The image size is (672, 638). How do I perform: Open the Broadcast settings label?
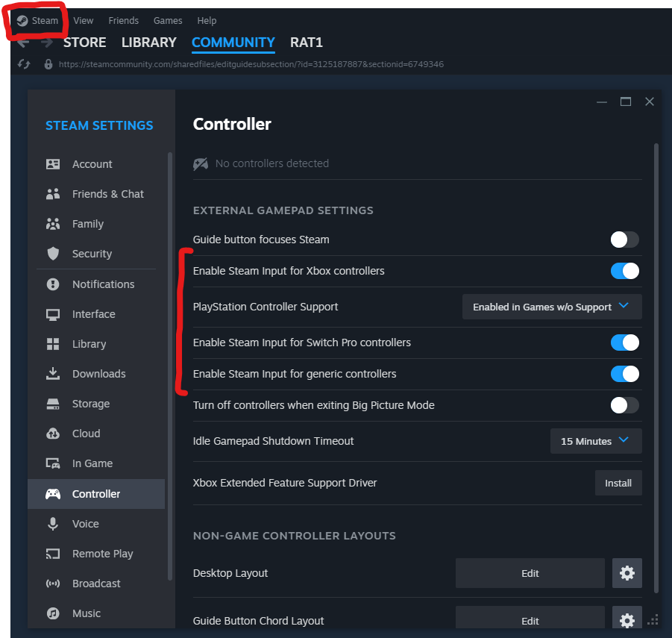tap(96, 584)
